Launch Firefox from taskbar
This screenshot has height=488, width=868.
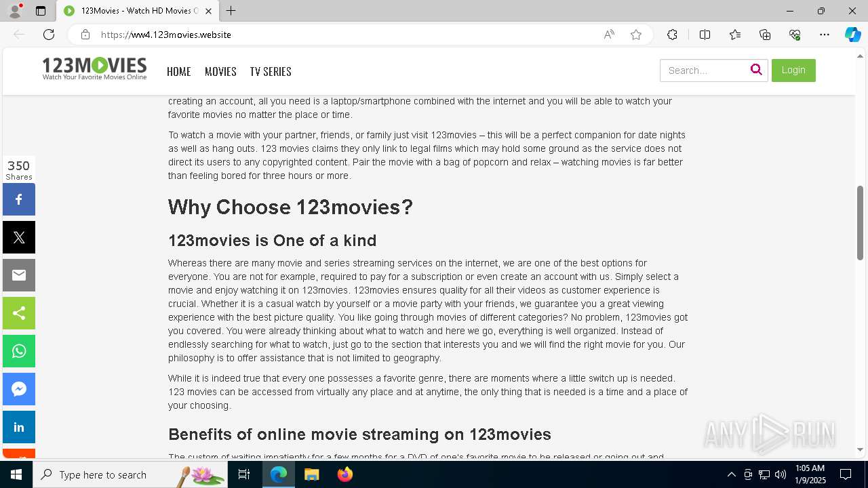coord(345,474)
